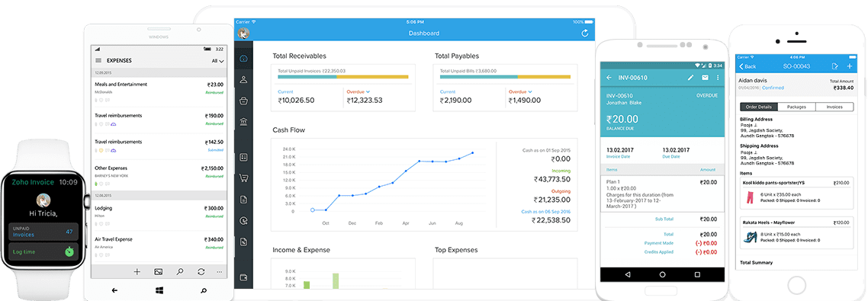Tap the Confirmed status link

click(772, 88)
